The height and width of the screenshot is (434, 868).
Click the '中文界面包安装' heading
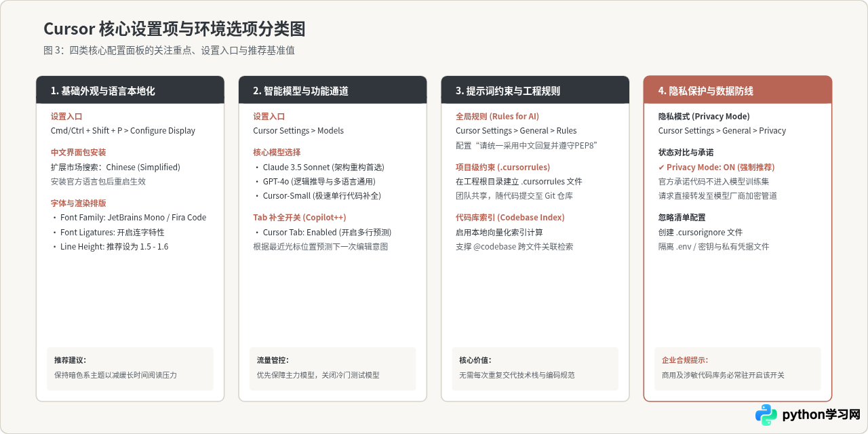79,153
